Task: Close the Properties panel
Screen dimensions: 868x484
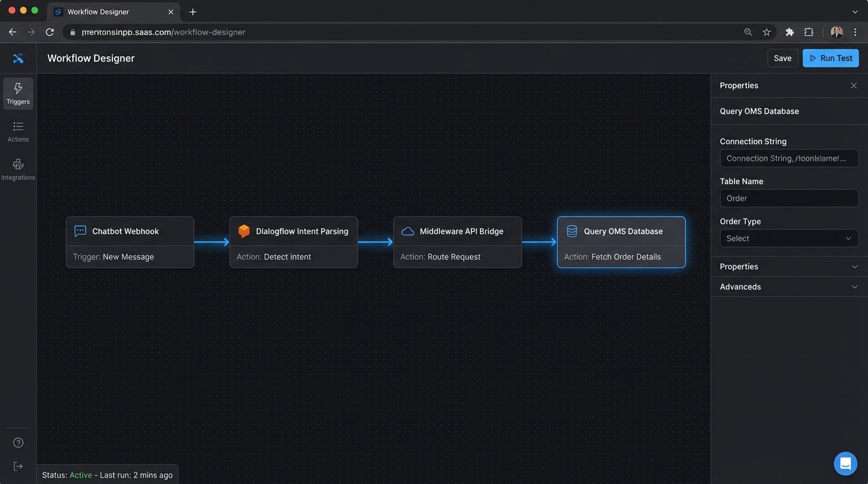Action: (853, 86)
